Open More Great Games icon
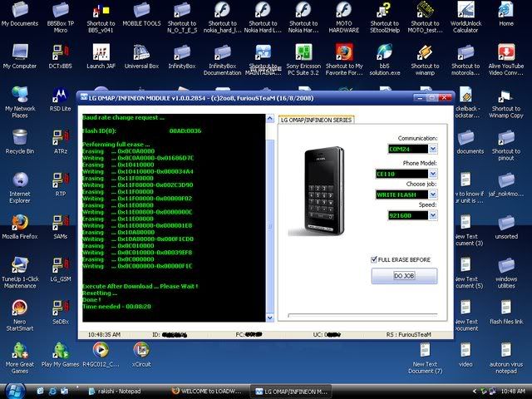The height and width of the screenshot is (399, 532). 20,358
